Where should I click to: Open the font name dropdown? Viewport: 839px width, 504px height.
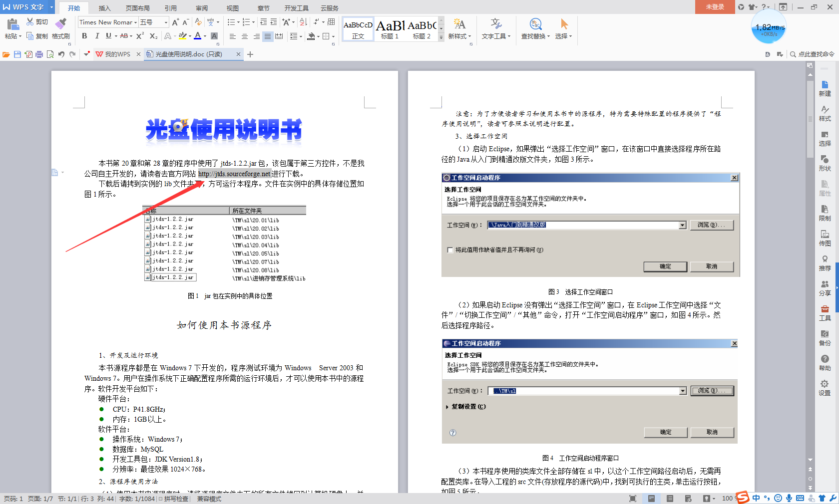click(135, 22)
